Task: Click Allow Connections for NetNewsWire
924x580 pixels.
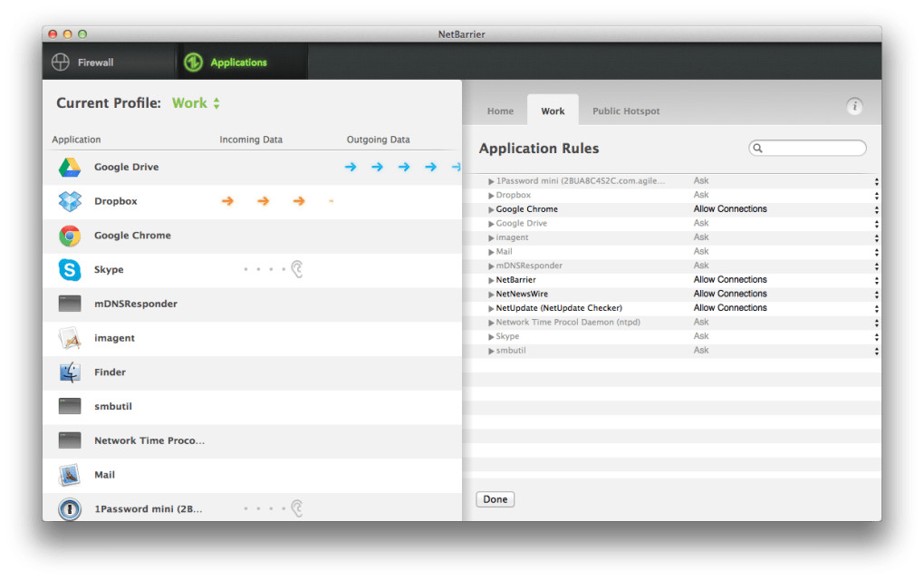Action: [x=730, y=295]
